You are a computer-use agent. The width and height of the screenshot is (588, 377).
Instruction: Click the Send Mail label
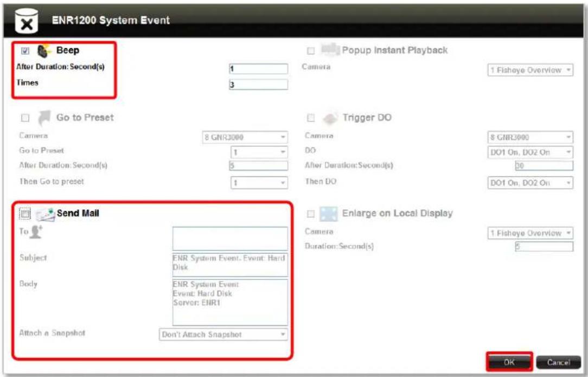(78, 213)
